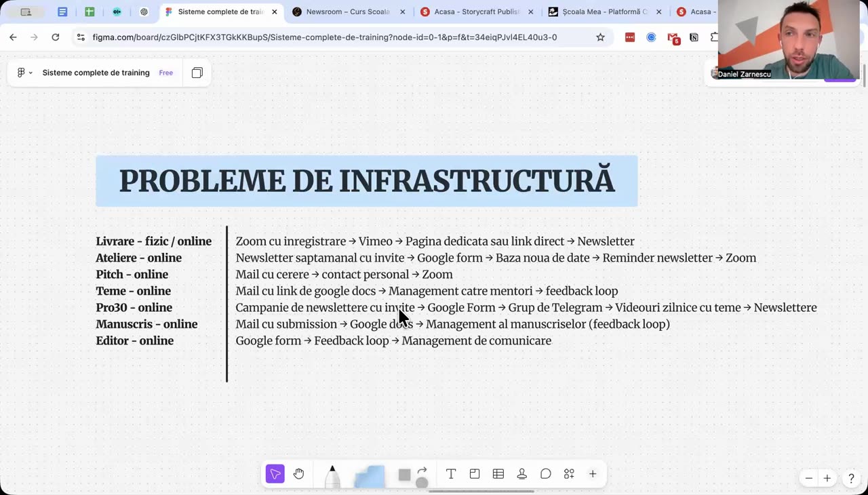Image resolution: width=868 pixels, height=495 pixels.
Task: Open the pinned teal circle tab
Action: click(117, 12)
